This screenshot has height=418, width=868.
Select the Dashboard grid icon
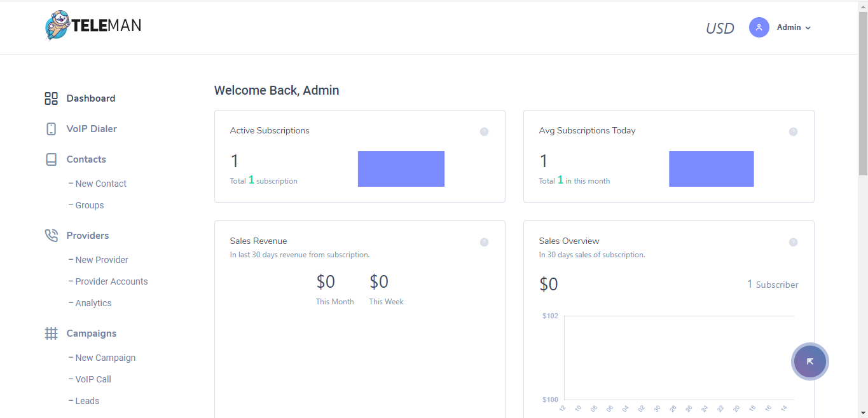[51, 98]
